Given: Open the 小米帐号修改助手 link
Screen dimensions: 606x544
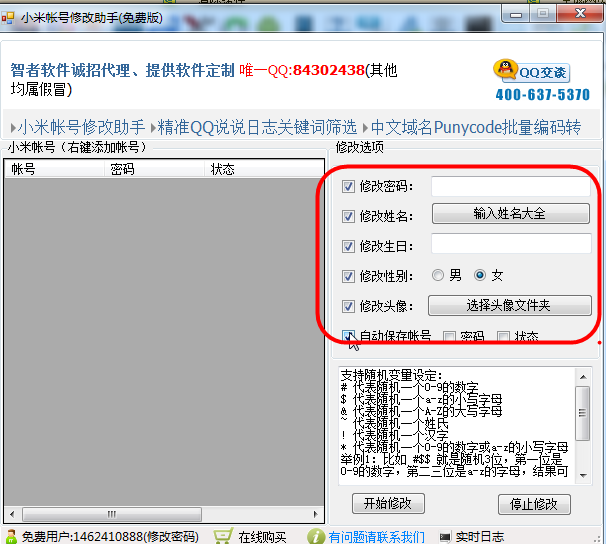Looking at the screenshot, I should click(81, 127).
